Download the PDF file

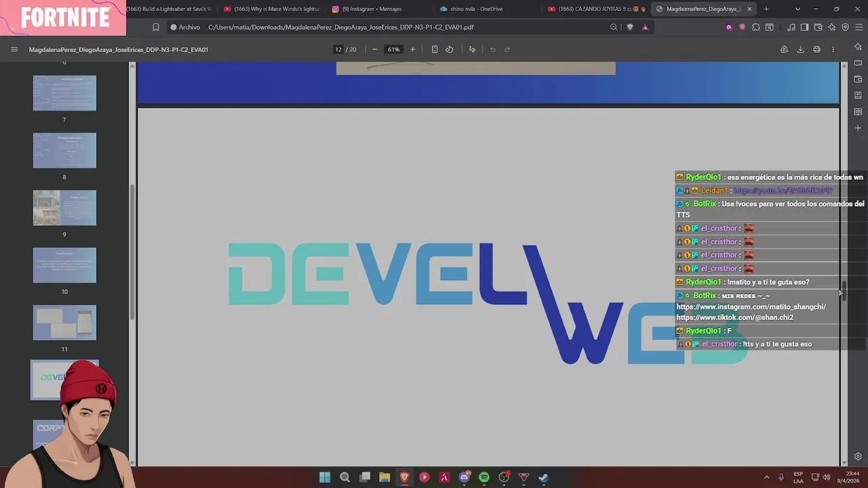point(800,49)
